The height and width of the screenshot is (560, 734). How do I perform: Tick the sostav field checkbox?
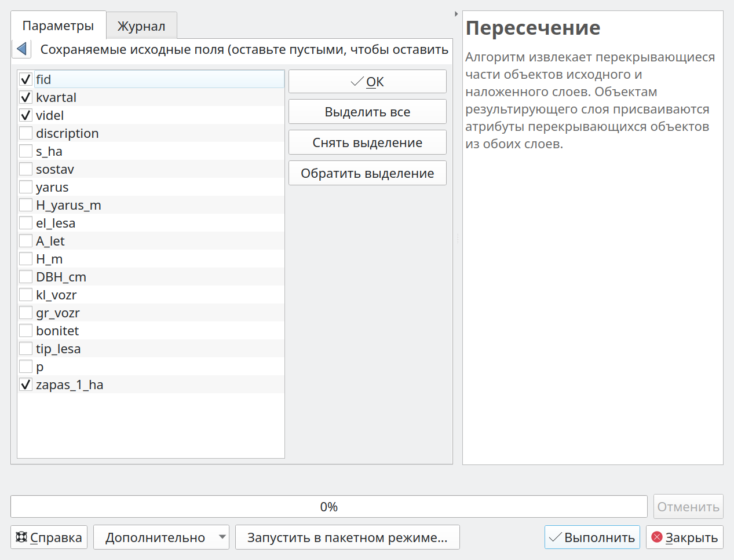[x=25, y=169]
